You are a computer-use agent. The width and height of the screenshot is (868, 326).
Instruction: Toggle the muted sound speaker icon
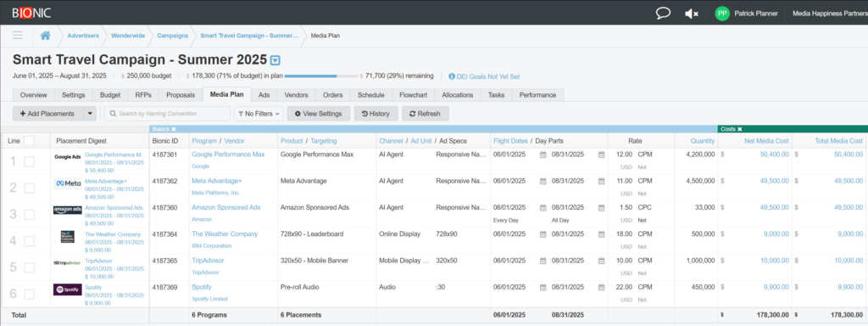click(692, 14)
